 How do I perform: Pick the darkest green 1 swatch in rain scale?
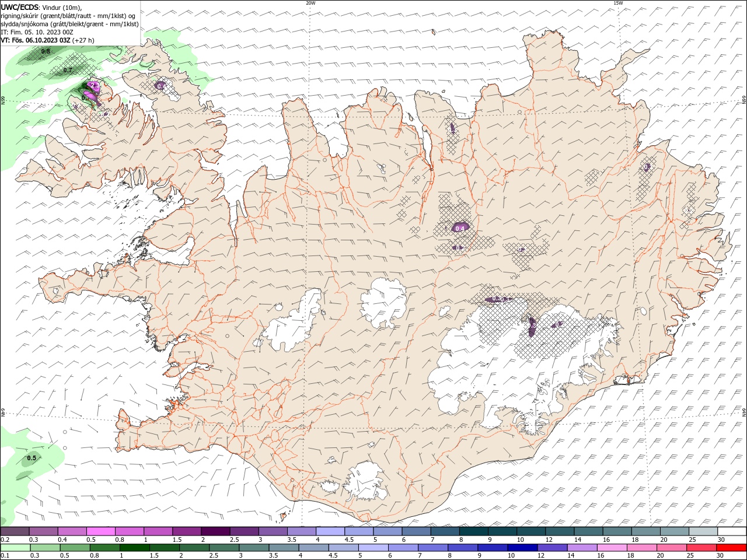pos(134,548)
